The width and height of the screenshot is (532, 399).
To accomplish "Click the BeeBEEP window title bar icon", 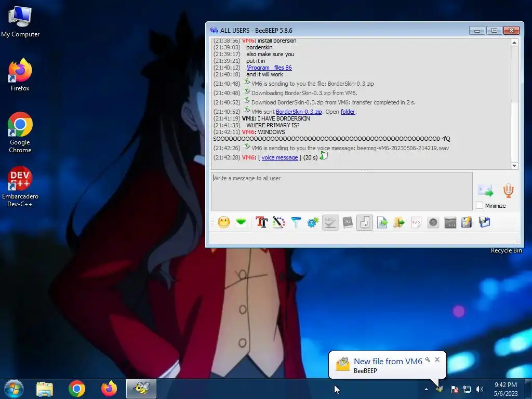I will point(214,30).
